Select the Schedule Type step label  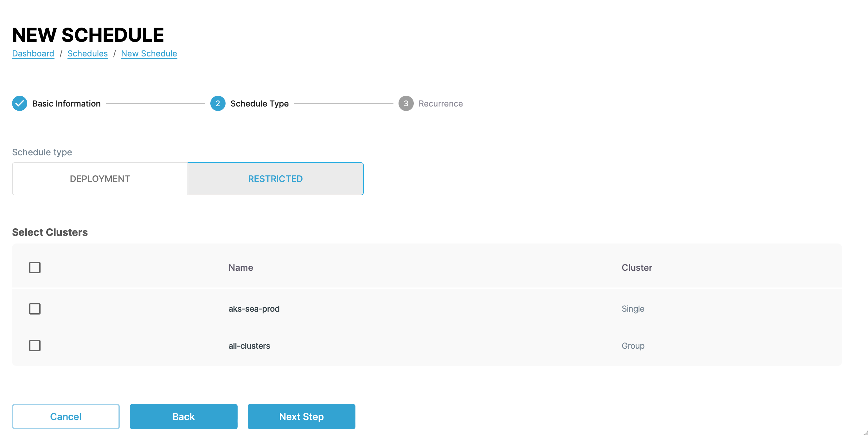tap(259, 104)
